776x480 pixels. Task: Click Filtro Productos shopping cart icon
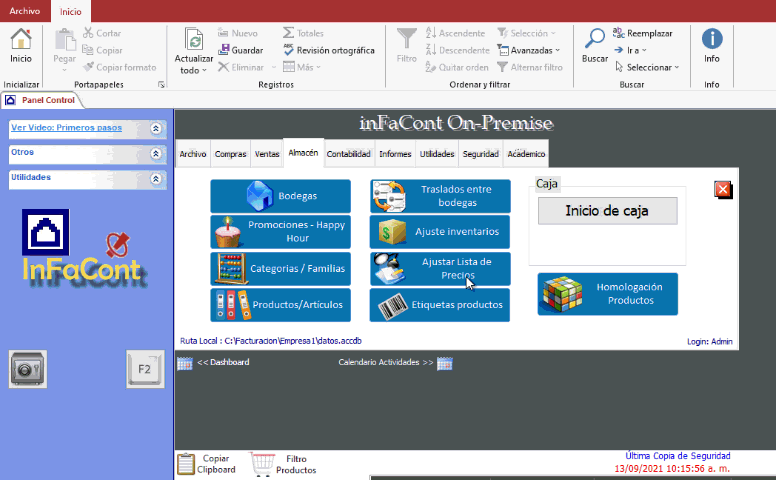[262, 464]
